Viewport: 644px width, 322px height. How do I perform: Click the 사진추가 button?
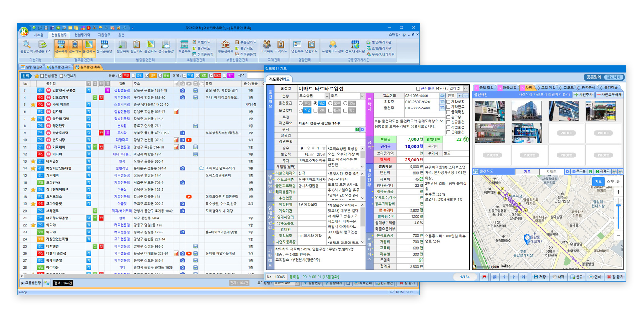point(584,95)
